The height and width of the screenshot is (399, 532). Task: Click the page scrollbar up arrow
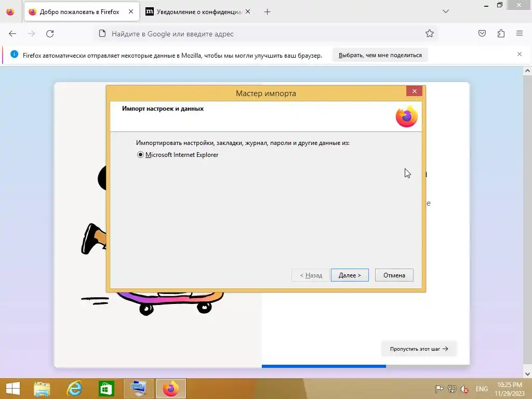(x=527, y=71)
